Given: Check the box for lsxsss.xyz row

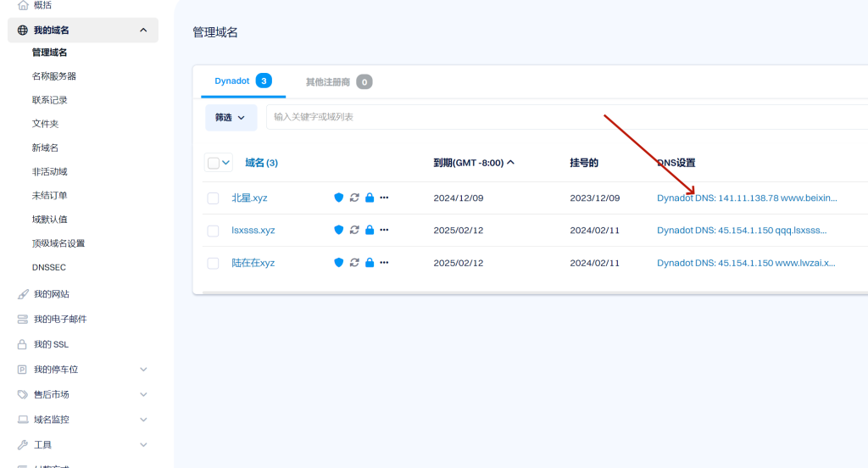Looking at the screenshot, I should click(x=213, y=231).
